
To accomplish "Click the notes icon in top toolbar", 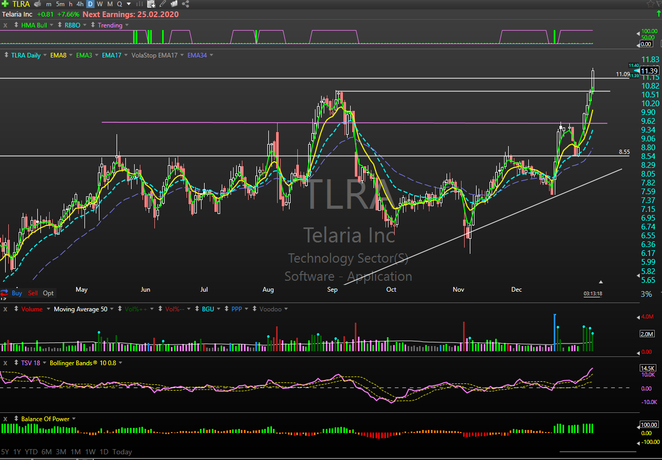I will 174,4.
